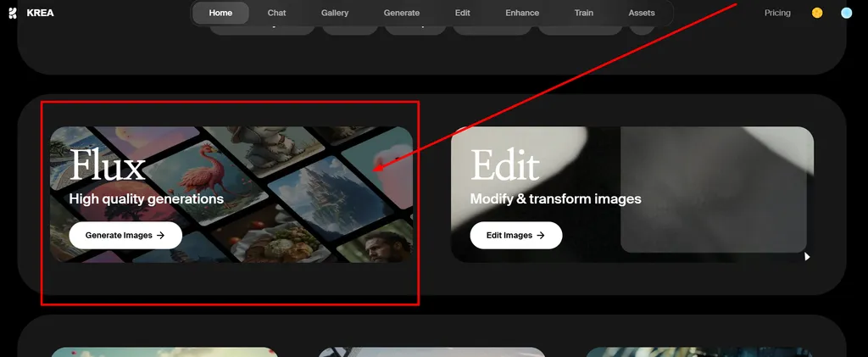The image size is (868, 357).
Task: Click the Generate Images button
Action: [125, 235]
